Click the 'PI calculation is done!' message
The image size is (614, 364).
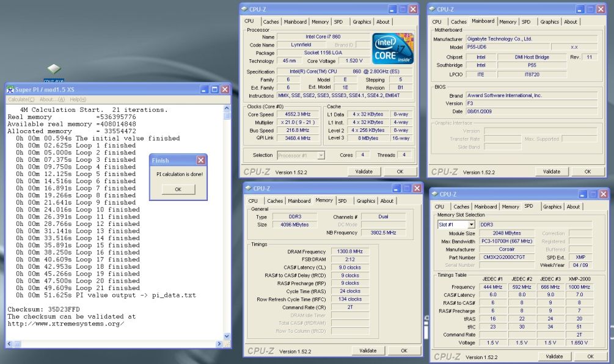tap(180, 174)
